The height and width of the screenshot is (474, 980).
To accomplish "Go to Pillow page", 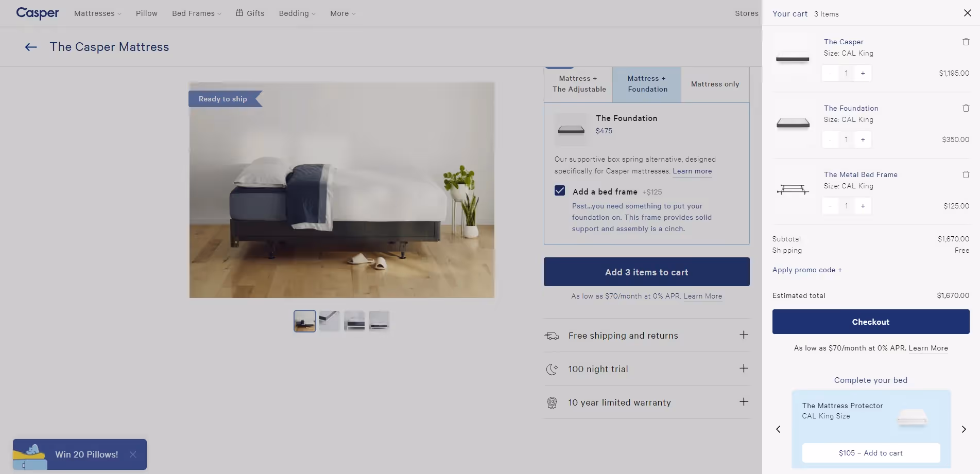I will pos(147,13).
